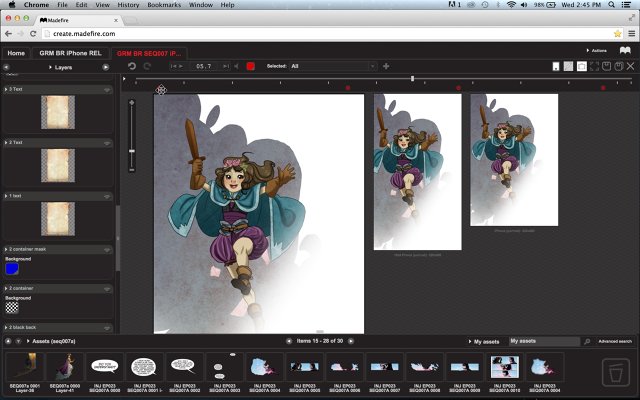Screen dimensions: 640x400
Task: Open the Chrome View menu
Action: [102, 5]
